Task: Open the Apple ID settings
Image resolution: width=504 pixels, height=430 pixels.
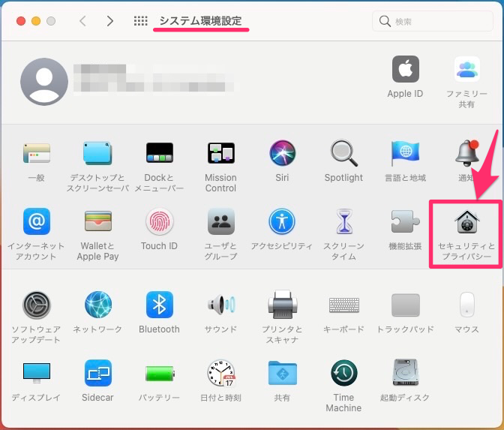Action: click(x=405, y=71)
